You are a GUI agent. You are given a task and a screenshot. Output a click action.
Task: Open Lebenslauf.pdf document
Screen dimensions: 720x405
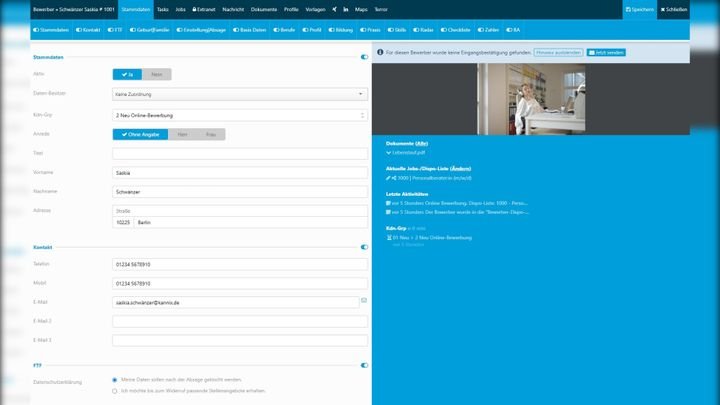409,152
